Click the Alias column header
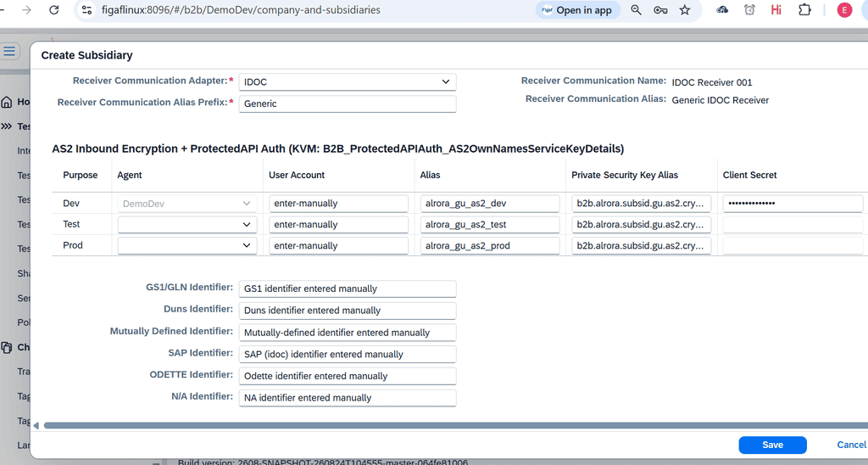The width and height of the screenshot is (868, 465). (x=430, y=175)
